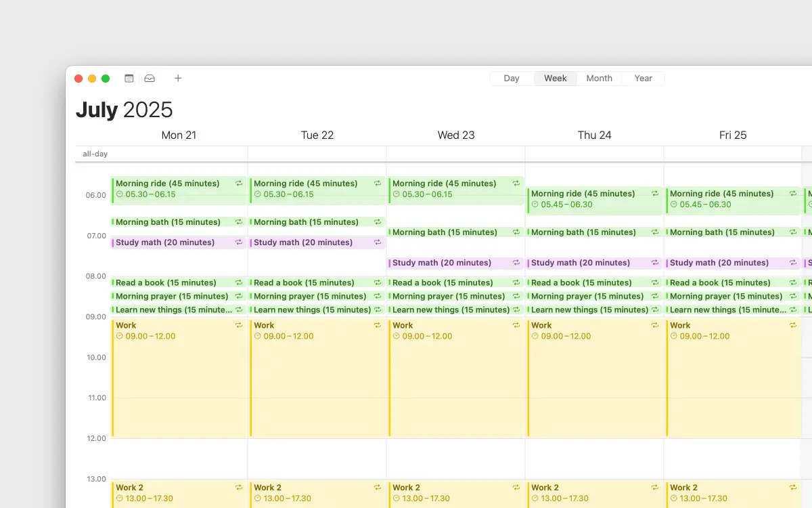Select the Week tab

(555, 78)
